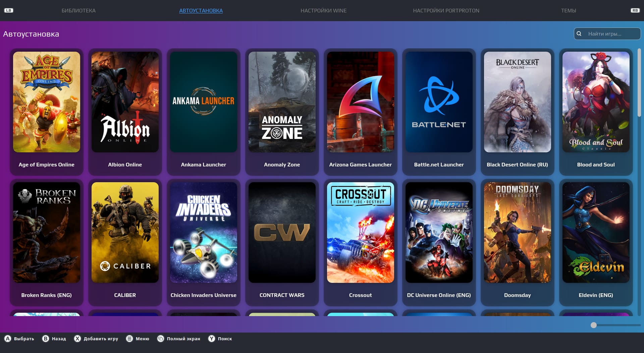Go to the Настройки PortProton tab

446,10
